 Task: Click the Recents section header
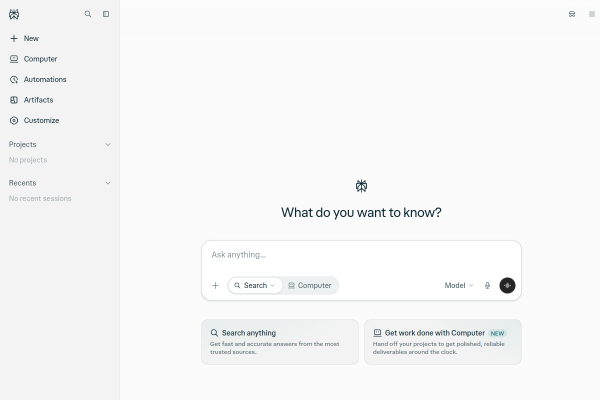click(x=23, y=183)
